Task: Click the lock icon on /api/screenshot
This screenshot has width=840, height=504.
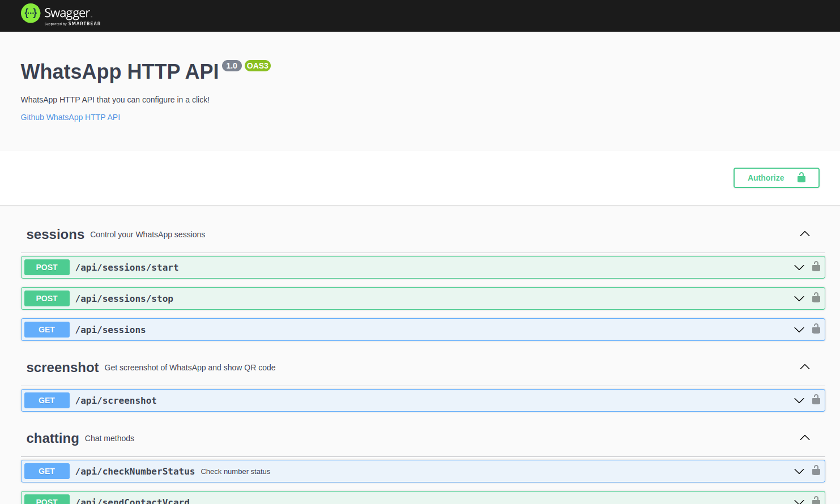Action: click(x=816, y=400)
